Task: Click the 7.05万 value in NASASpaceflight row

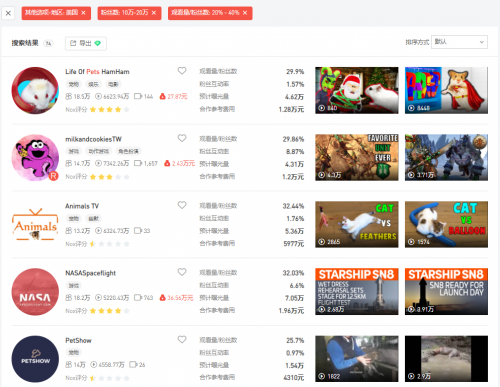Action: [x=294, y=298]
